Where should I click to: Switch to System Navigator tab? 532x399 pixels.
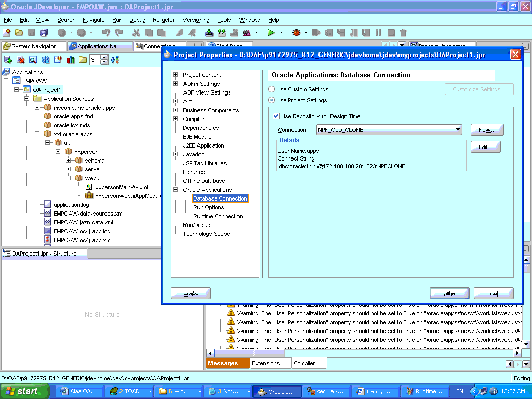(34, 46)
